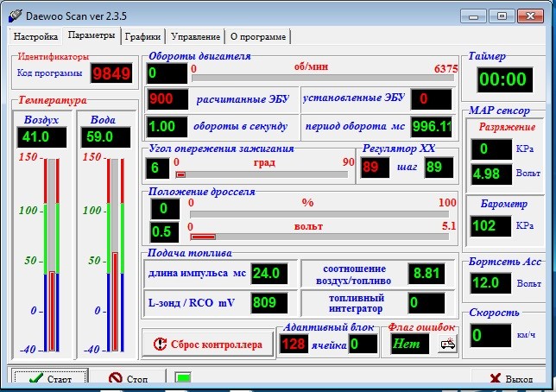Viewport: 556px width, 392px height.
Task: Open the О программе tab
Action: click(x=258, y=36)
